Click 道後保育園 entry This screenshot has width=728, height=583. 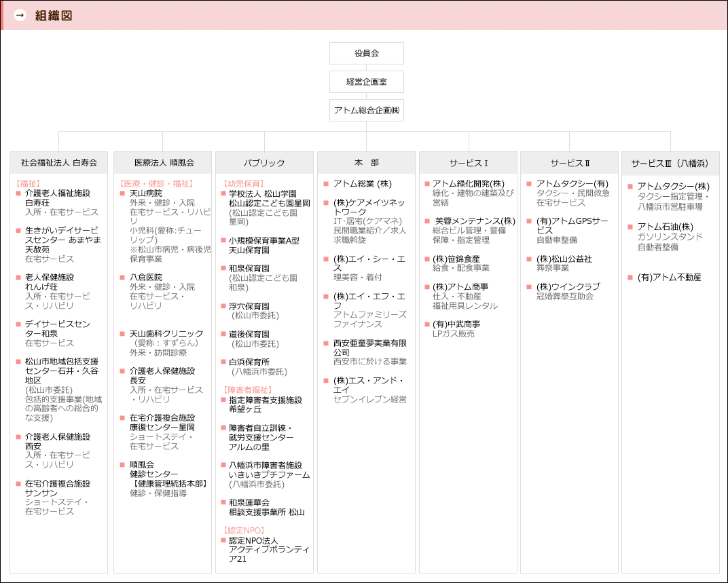249,334
